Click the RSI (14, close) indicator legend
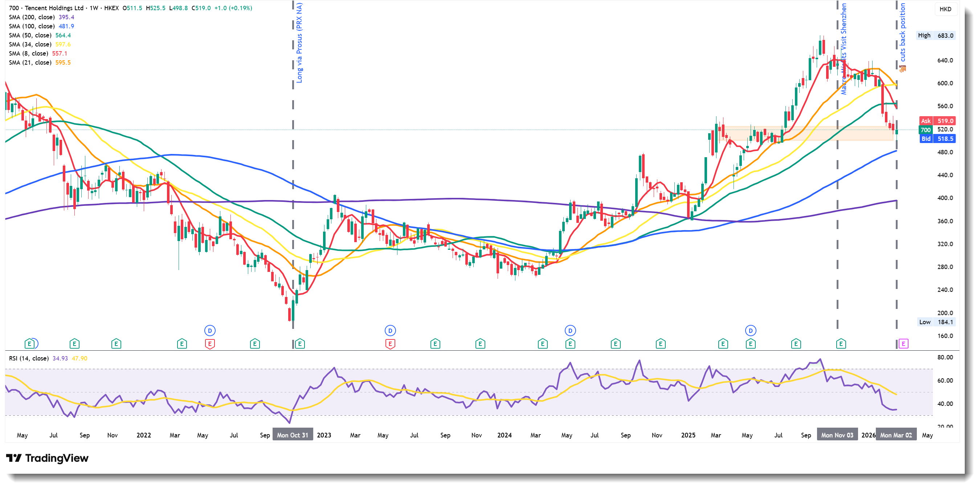980x489 pixels. coord(29,358)
